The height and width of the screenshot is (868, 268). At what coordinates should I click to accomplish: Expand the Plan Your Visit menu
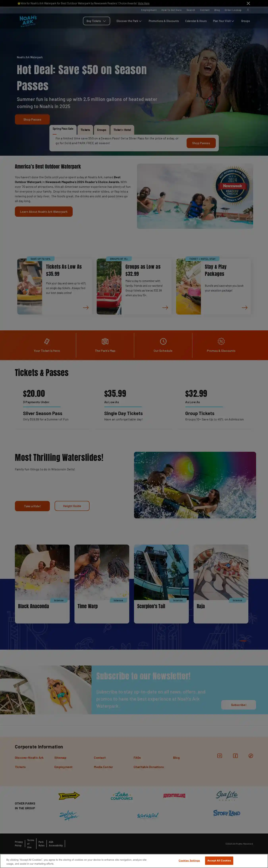click(x=223, y=21)
